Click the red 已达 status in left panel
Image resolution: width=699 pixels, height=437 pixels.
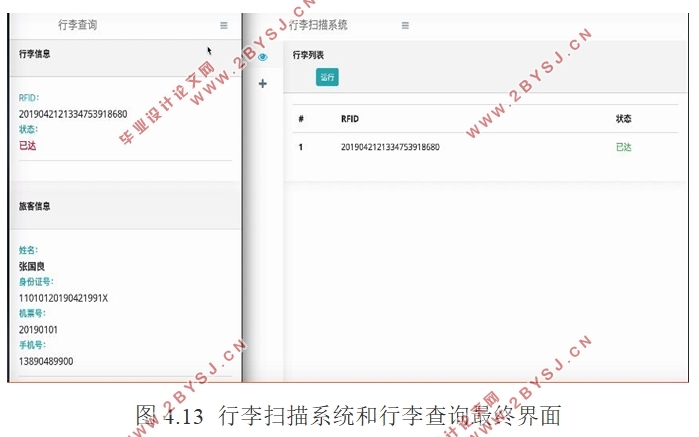[x=28, y=146]
